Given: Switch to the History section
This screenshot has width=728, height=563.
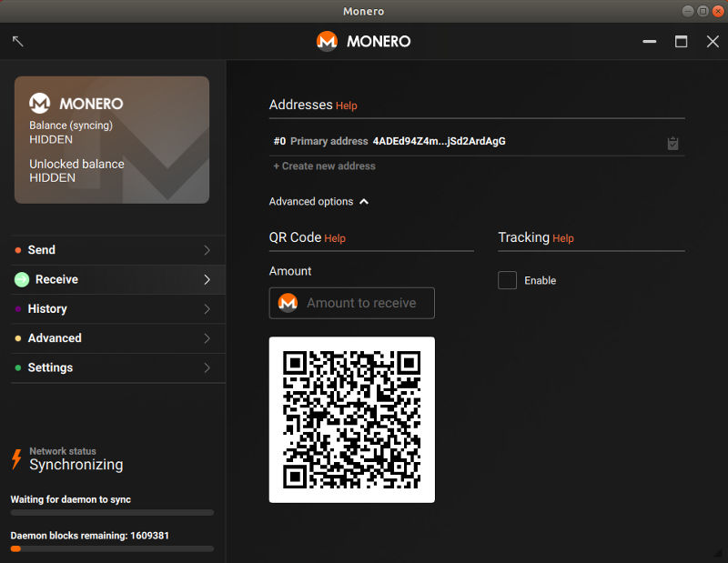Looking at the screenshot, I should click(47, 308).
